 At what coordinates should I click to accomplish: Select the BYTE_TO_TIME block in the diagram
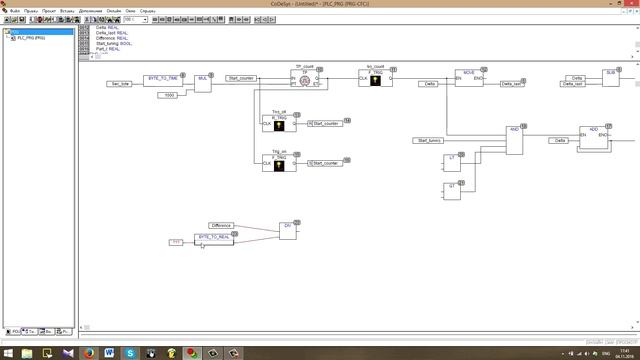[x=163, y=80]
